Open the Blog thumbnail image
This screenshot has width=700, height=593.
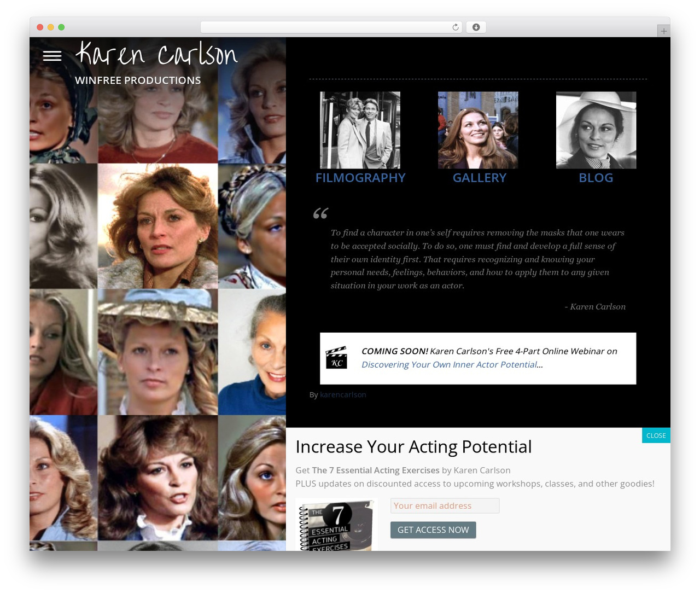[596, 130]
